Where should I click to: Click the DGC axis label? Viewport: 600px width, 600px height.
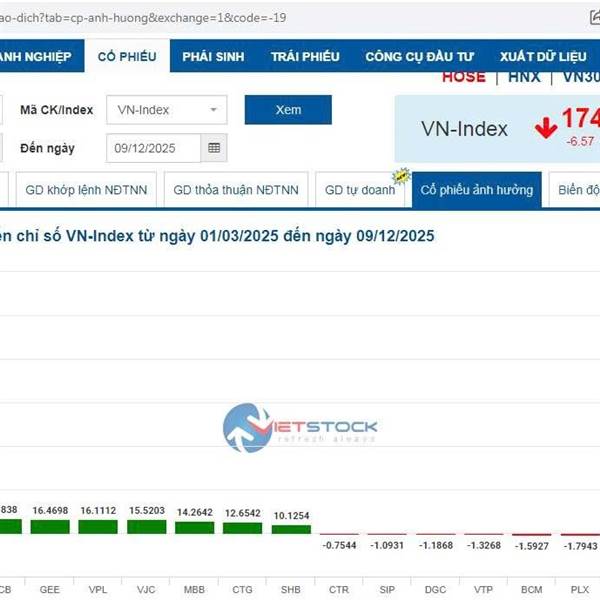(x=435, y=589)
